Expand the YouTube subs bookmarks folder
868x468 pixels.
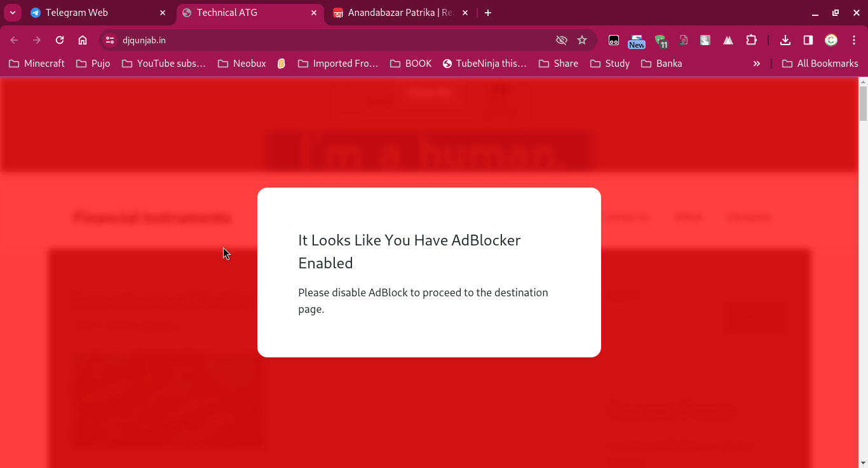click(164, 64)
